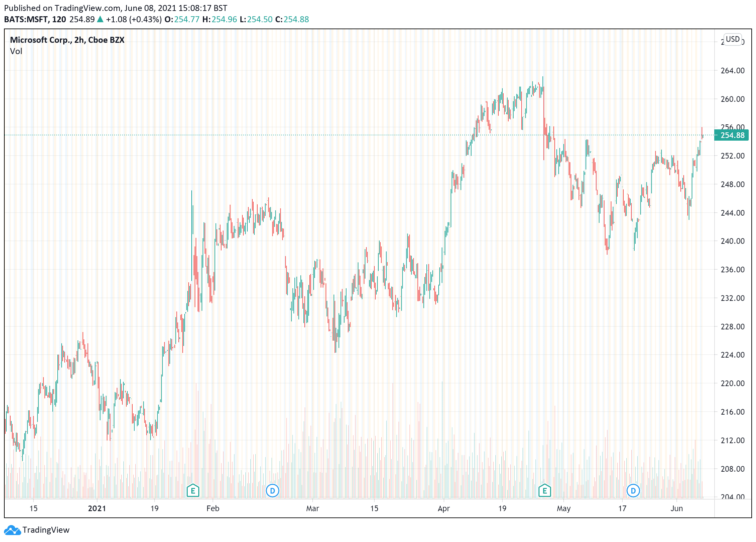Viewport: 756px width, 542px height.
Task: Click the '216.00' price axis label
Action: [x=732, y=412]
